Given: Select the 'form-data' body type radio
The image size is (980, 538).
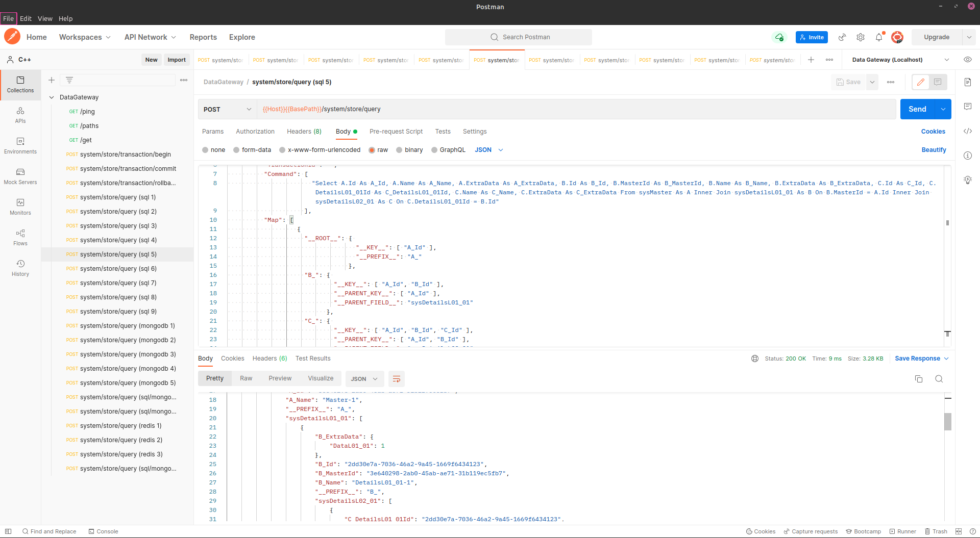Looking at the screenshot, I should (x=236, y=150).
